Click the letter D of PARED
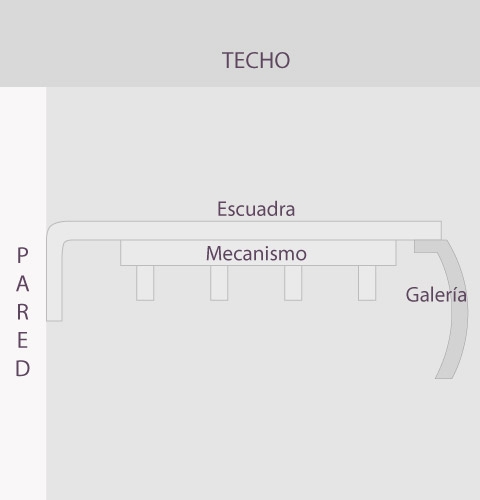Image resolution: width=480 pixels, height=500 pixels. (x=22, y=369)
